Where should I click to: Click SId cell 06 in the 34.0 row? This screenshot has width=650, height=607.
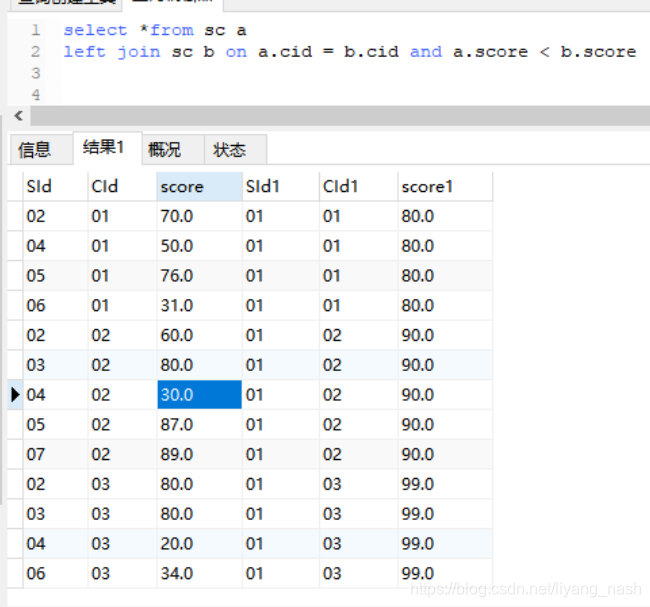pyautogui.click(x=56, y=573)
